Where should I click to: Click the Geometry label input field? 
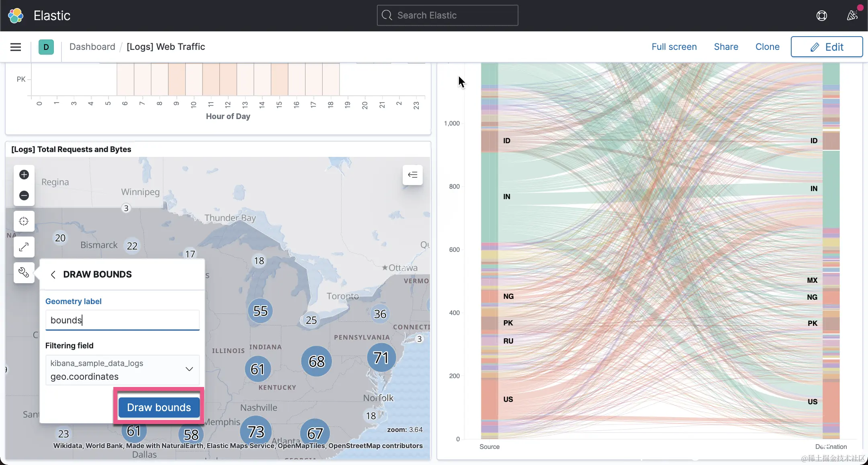pos(123,320)
